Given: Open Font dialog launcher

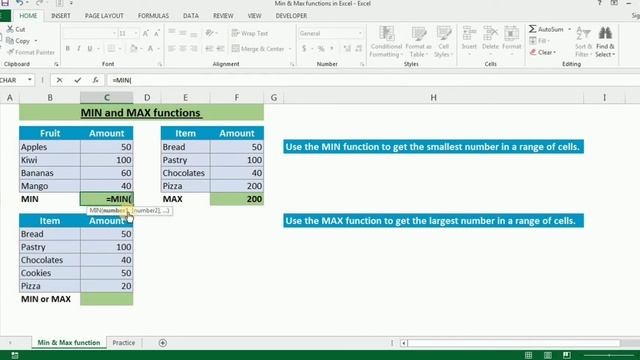Looking at the screenshot, I should point(160,64).
